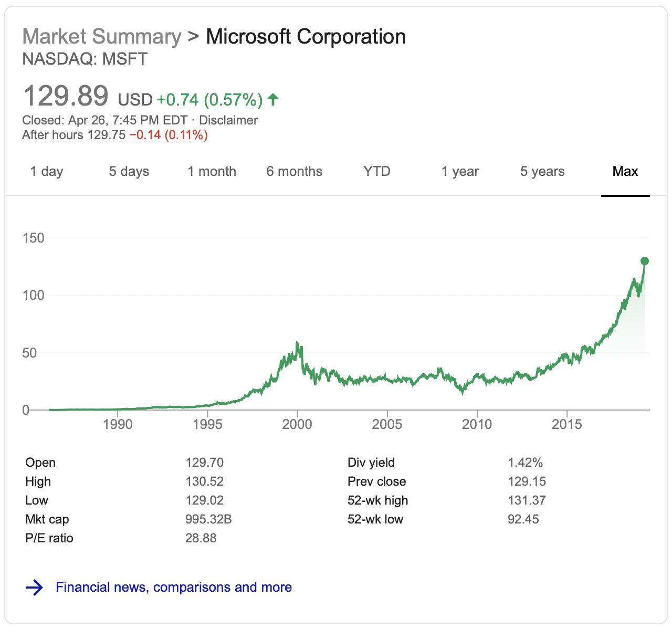Viewport: 672px width, 629px height.
Task: Click the Disclaimer link
Action: [228, 120]
